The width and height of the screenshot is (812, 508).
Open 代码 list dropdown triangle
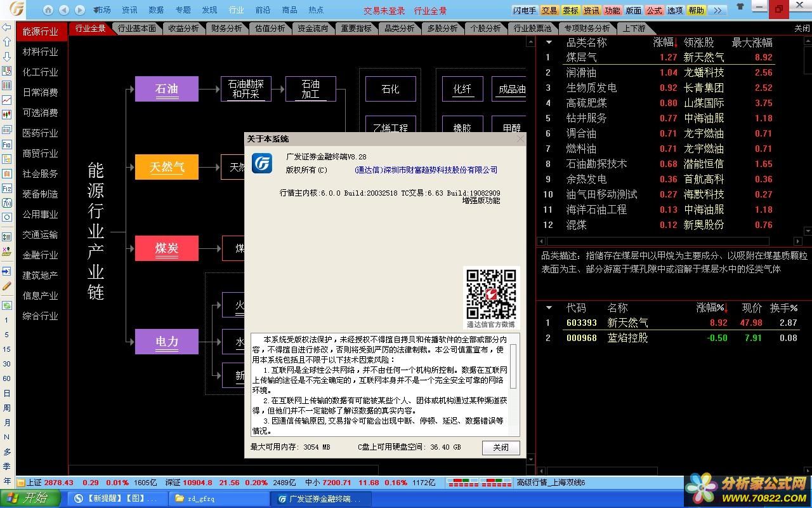click(x=549, y=308)
